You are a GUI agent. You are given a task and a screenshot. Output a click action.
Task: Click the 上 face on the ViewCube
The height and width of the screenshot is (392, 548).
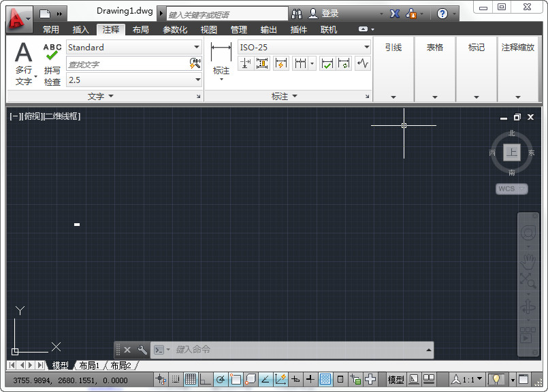tap(512, 152)
